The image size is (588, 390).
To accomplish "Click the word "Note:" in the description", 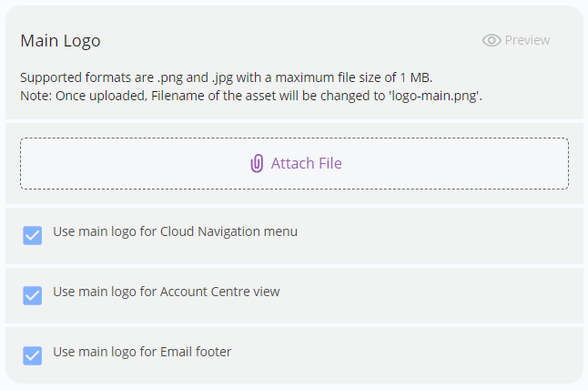I will [x=35, y=94].
